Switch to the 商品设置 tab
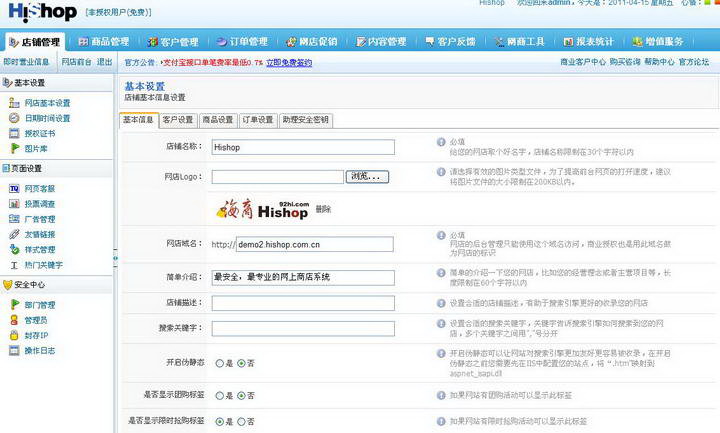This screenshot has width=720, height=433. point(218,120)
